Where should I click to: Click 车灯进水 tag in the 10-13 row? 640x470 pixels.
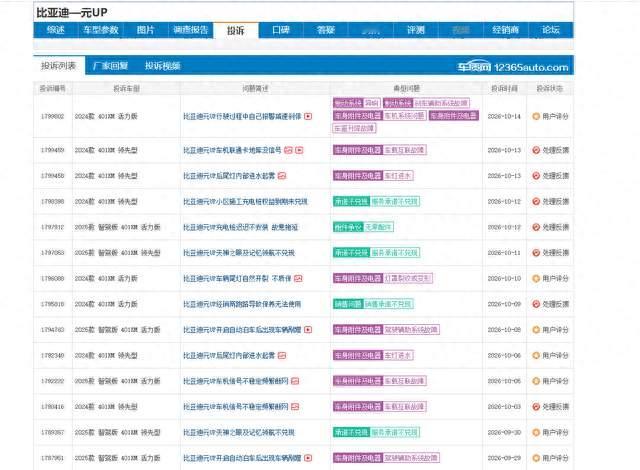(x=398, y=176)
